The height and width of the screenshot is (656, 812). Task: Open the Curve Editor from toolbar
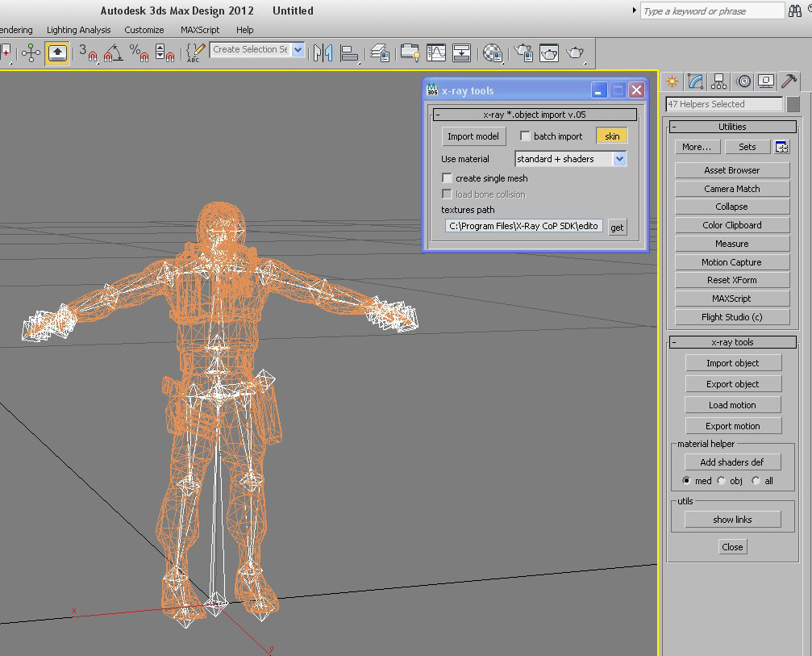(x=436, y=53)
